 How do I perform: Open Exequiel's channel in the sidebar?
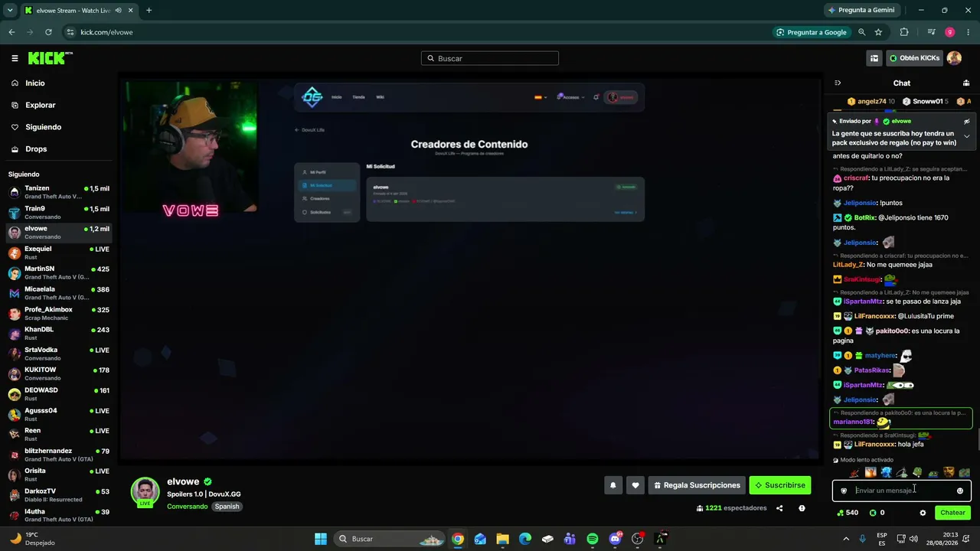click(x=59, y=253)
